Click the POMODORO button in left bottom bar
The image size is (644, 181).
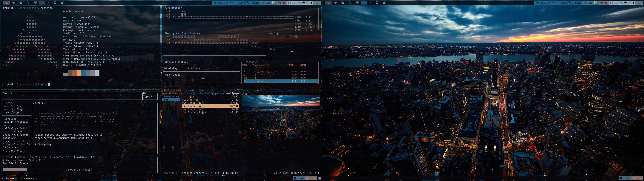311,178
